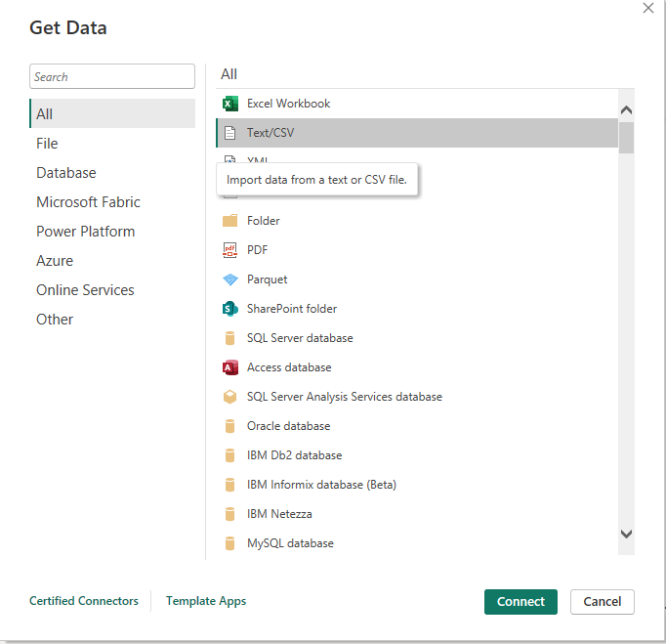Select the Microsoft Fabric category
This screenshot has height=644, width=666.
click(112, 202)
